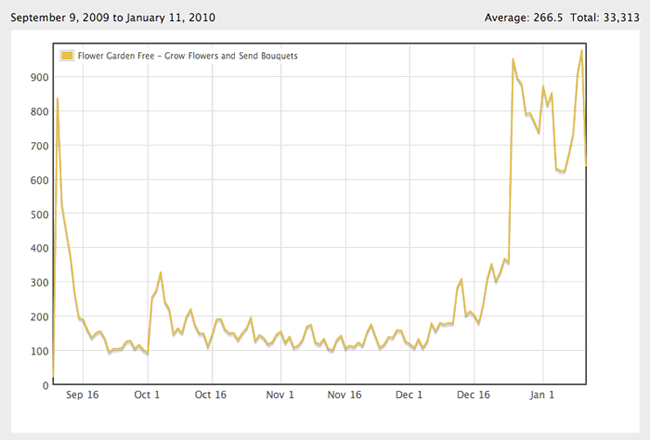Click the Dec 1 x-axis label
This screenshot has height=440, width=650.
[x=409, y=395]
